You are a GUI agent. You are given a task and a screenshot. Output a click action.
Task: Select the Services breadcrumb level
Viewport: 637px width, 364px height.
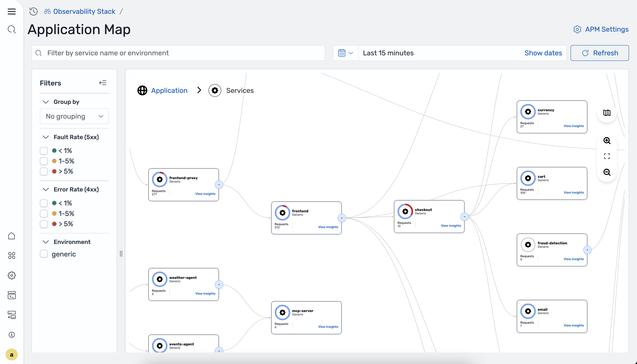coord(240,90)
